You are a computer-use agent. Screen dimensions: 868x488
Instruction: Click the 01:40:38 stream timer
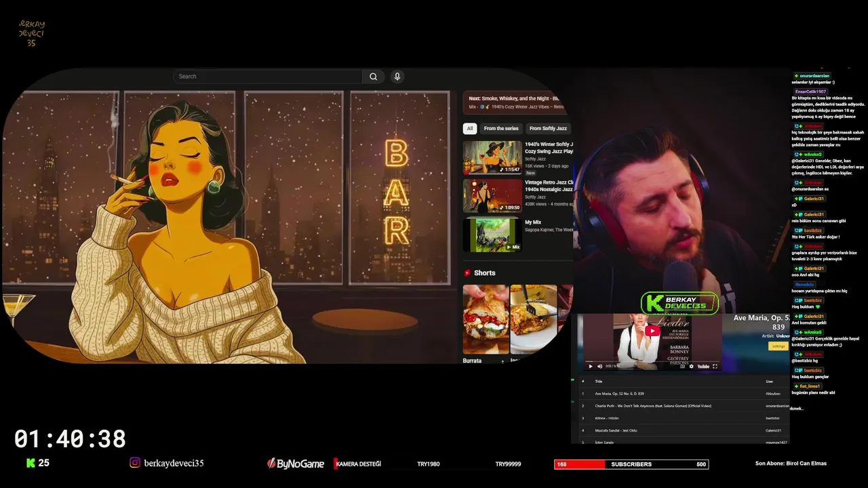(70, 439)
